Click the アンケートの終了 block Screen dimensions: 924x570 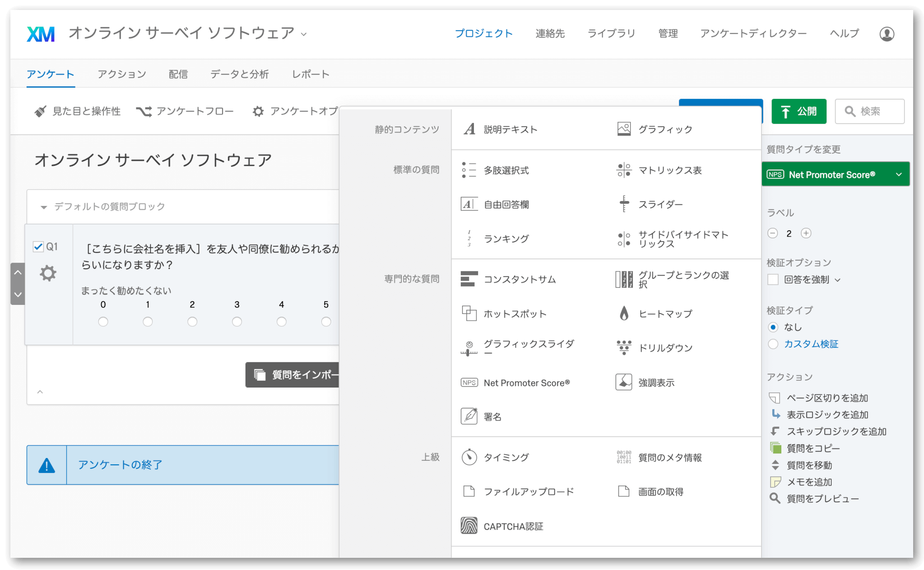[x=183, y=465]
